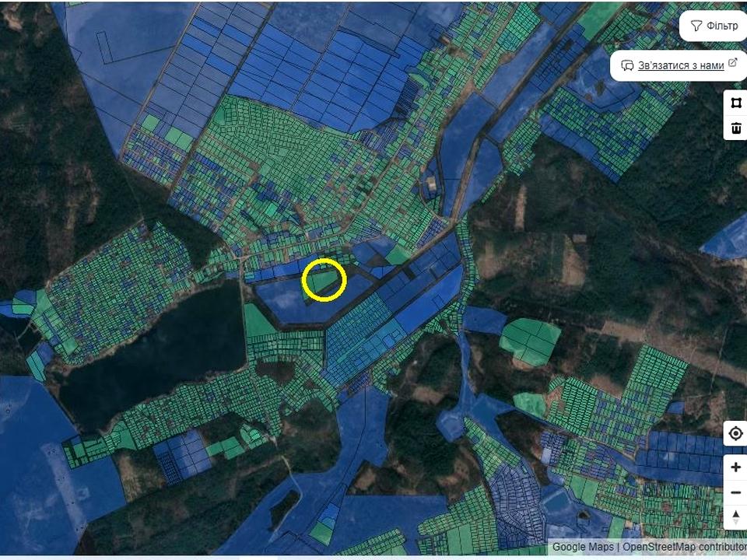
Task: Select the rounded green parcel group east of the village
Action: click(x=530, y=341)
